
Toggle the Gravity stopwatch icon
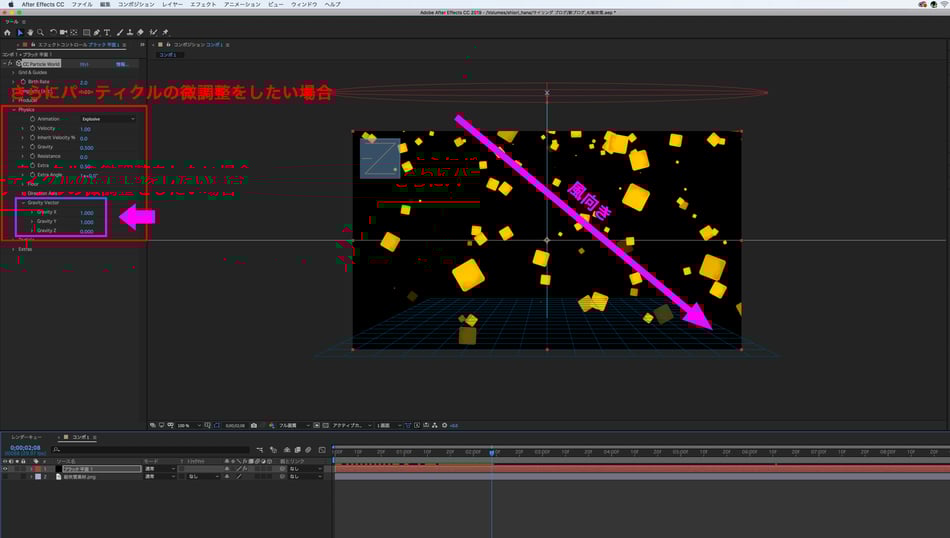pos(32,147)
